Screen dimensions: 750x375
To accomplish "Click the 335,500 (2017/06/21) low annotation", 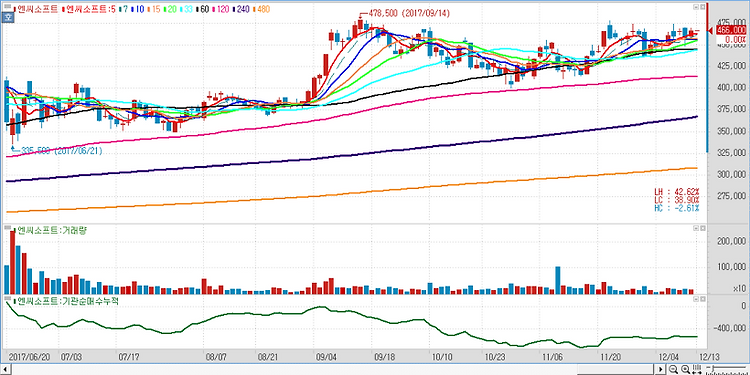I will pyautogui.click(x=61, y=151).
